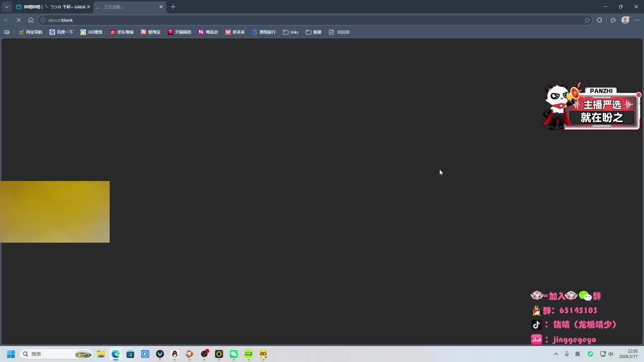644x362 pixels.
Task: Open File Explorer from the taskbar
Action: click(101, 354)
